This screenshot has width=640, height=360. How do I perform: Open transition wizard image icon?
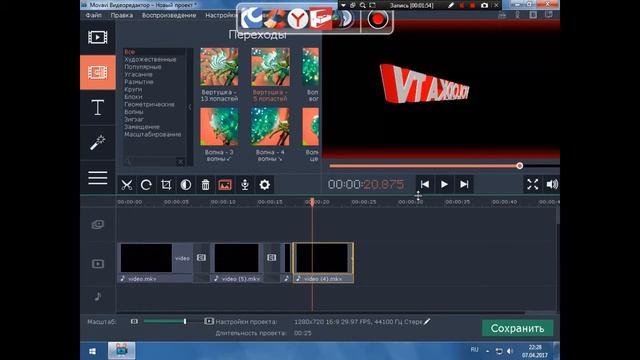point(225,185)
